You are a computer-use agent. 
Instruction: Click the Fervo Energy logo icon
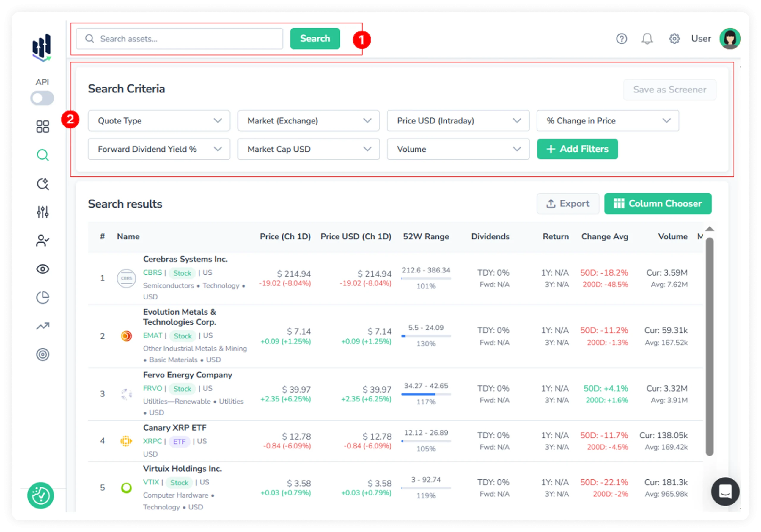(126, 394)
